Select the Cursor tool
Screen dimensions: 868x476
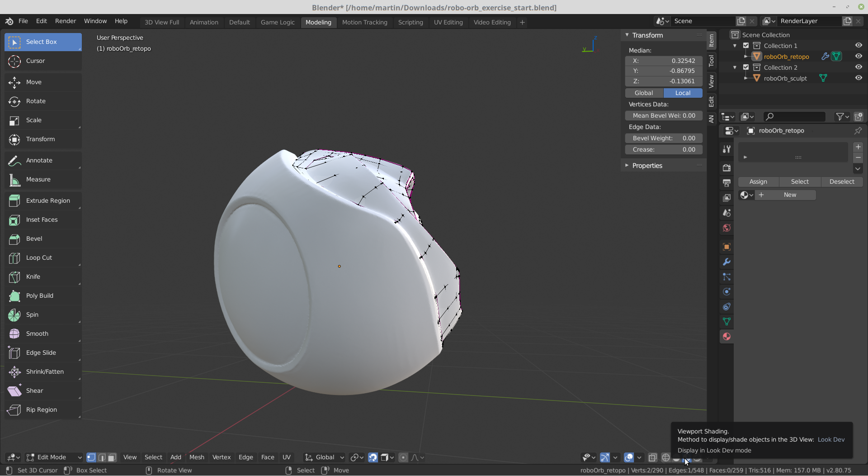[43, 61]
